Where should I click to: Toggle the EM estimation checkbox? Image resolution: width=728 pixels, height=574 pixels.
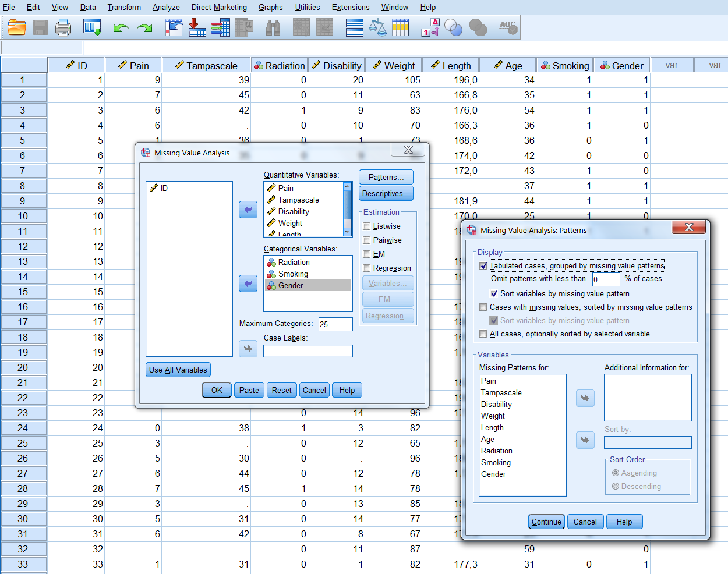pyautogui.click(x=367, y=254)
